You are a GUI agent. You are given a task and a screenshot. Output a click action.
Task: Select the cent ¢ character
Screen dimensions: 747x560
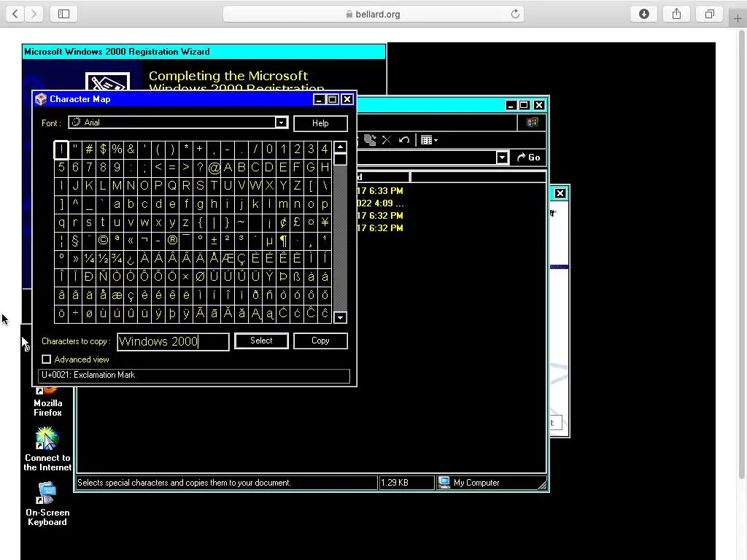(x=283, y=222)
